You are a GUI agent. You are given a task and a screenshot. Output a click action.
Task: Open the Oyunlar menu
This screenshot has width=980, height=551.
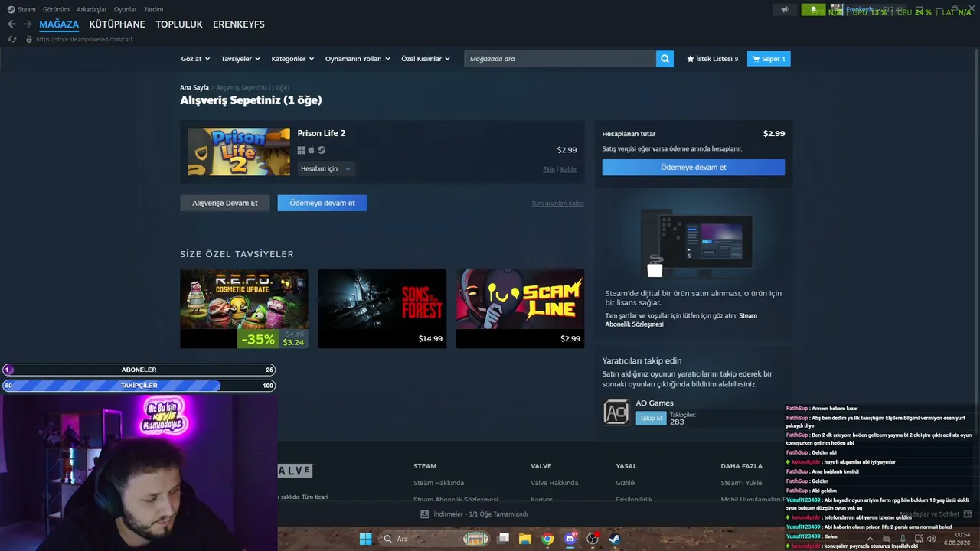click(126, 10)
